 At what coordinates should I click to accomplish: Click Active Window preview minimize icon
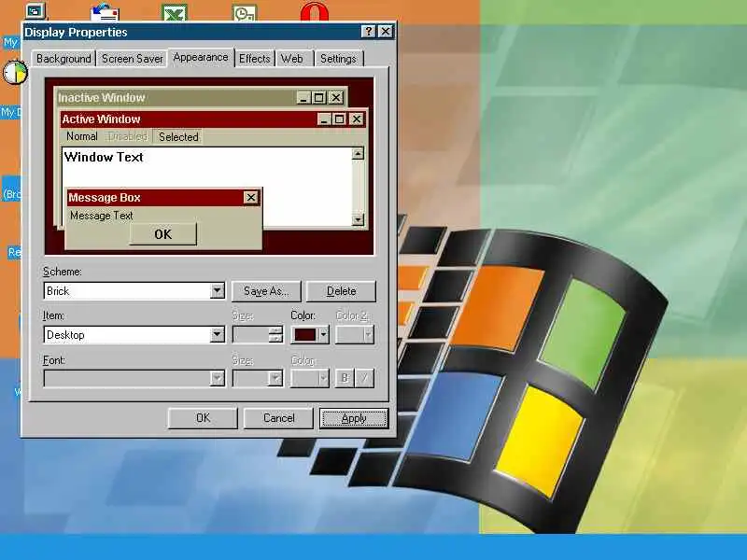pos(324,119)
